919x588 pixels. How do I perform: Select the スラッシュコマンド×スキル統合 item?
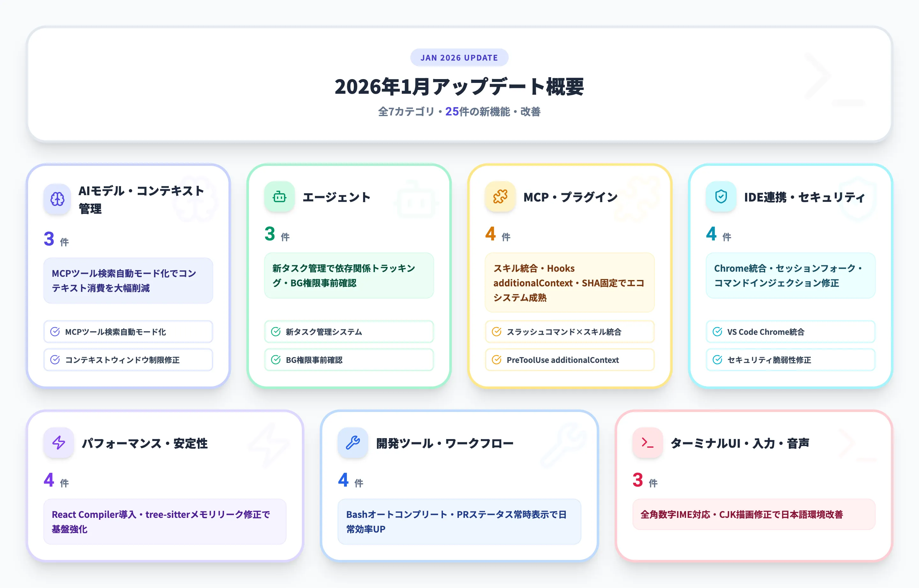pos(569,332)
